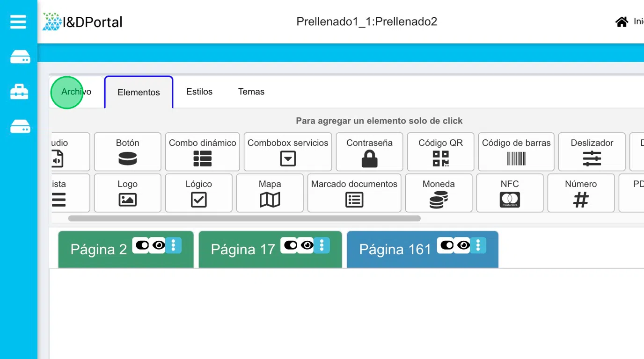Open three-dot options menu for Página 2
The width and height of the screenshot is (644, 359).
click(173, 245)
